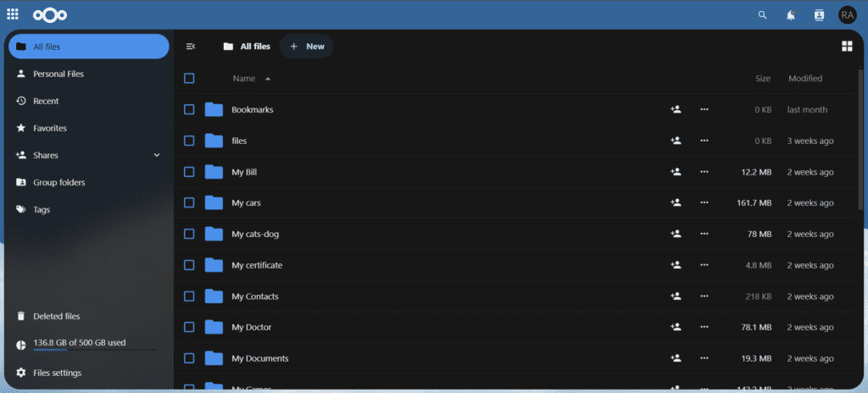Check the My Bill folder checkbox
868x393 pixels.
[x=189, y=172]
